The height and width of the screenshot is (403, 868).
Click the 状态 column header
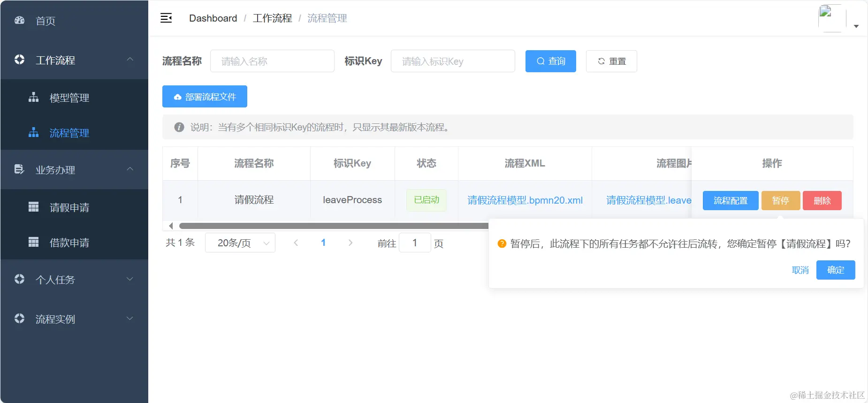tap(426, 163)
